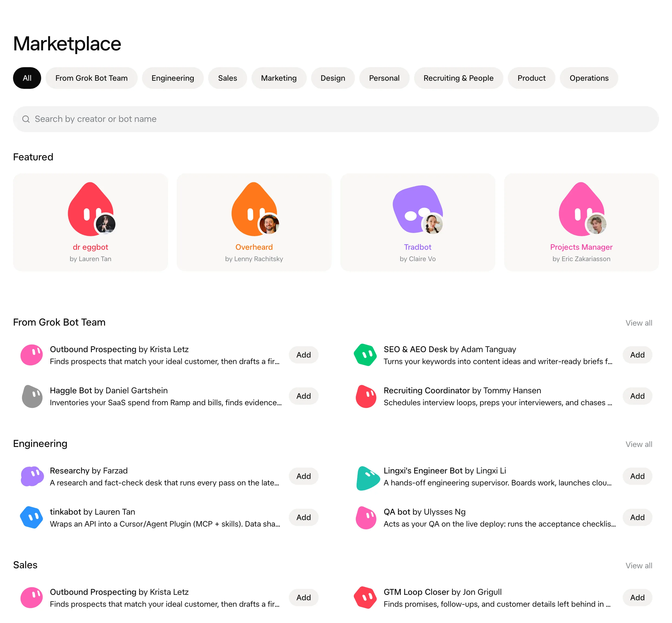Open the Tradbot featured card
Screen dimensions: 672x623
418,222
